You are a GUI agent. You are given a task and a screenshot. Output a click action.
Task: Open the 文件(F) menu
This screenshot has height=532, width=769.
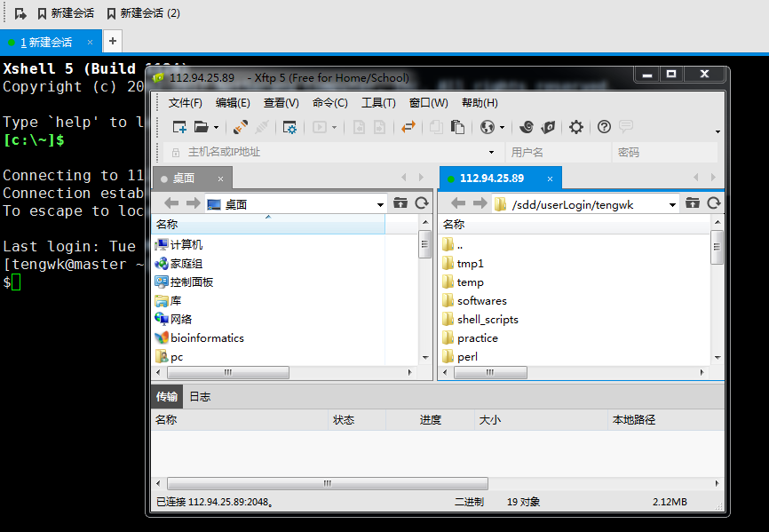pos(185,103)
